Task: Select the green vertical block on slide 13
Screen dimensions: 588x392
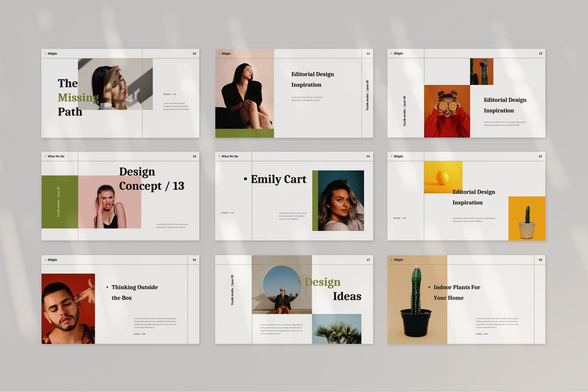Action: pyautogui.click(x=60, y=202)
